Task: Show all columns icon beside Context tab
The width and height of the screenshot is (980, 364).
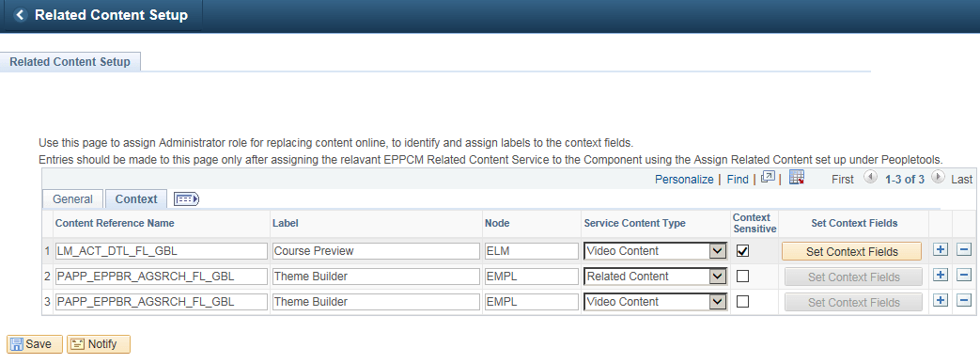Action: [x=186, y=199]
